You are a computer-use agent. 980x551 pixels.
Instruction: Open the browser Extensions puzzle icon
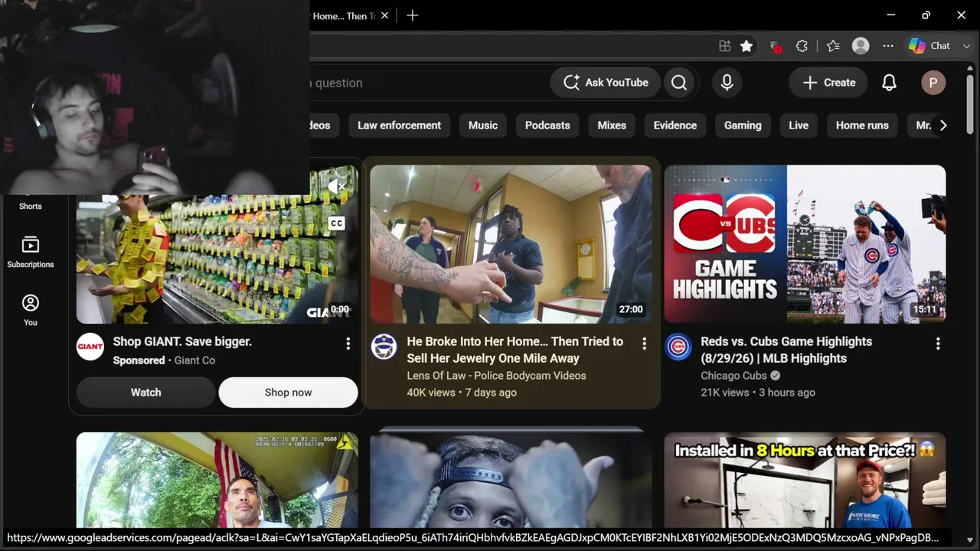(802, 46)
